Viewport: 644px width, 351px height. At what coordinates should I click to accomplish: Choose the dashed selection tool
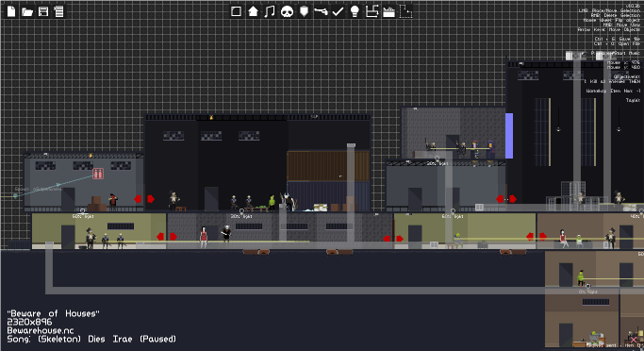(x=405, y=11)
